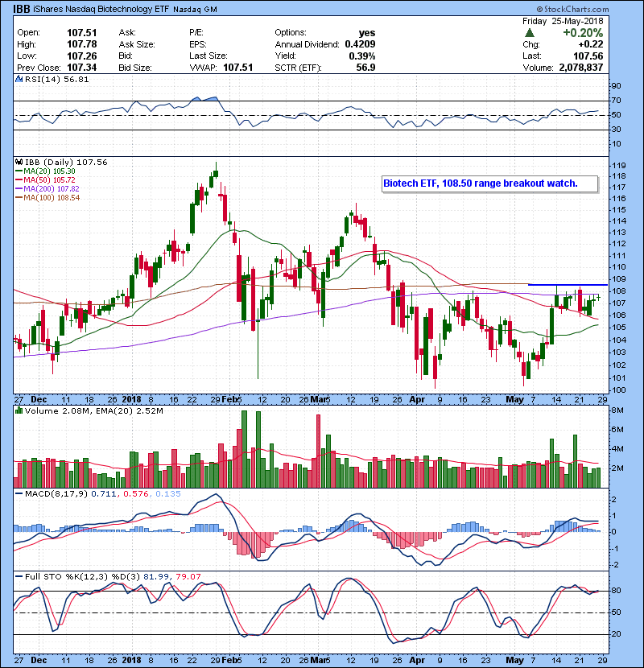Click the MA(100) 108.54 legend entry
644x668 pixels.
[47, 198]
